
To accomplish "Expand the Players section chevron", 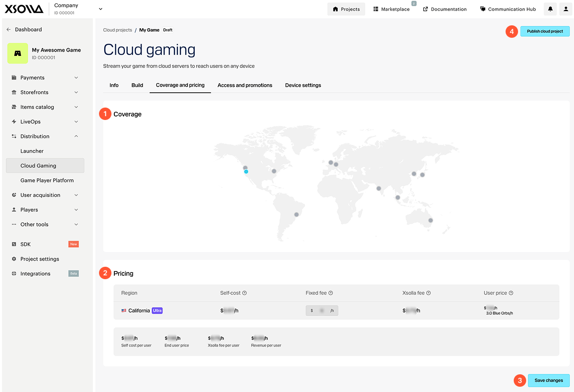I will pos(77,209).
